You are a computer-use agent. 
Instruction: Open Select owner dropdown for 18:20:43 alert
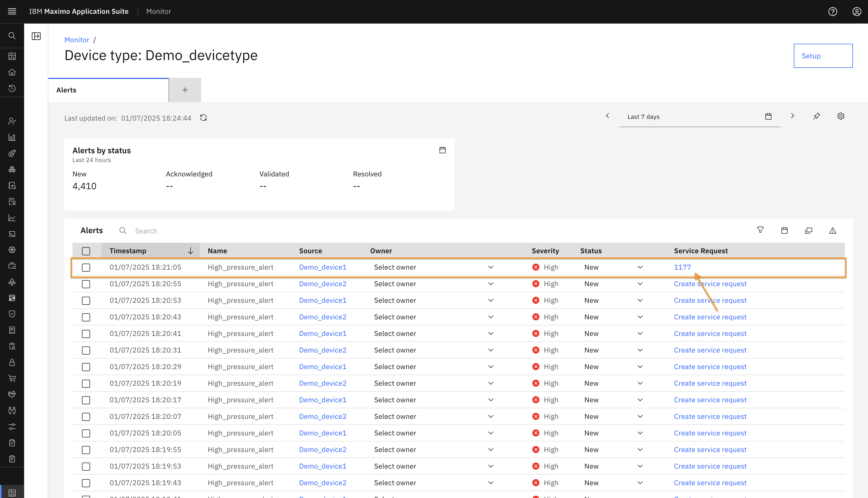(434, 317)
